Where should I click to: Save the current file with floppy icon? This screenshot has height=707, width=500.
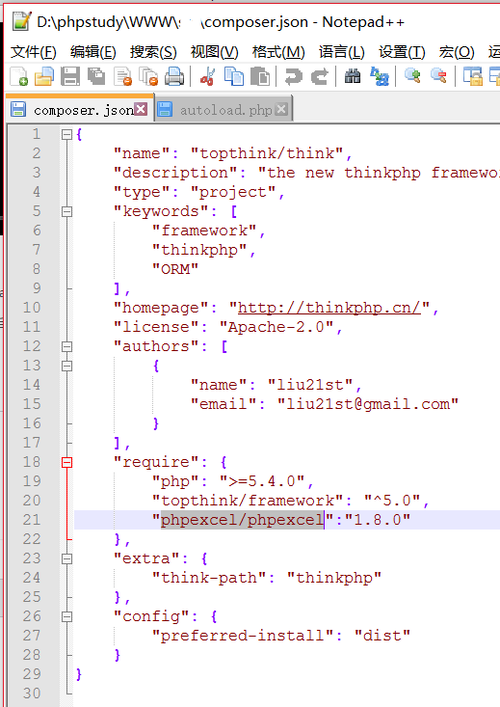(70, 76)
